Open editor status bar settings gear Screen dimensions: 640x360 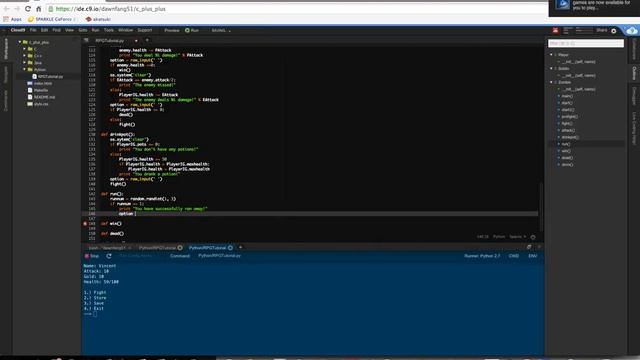click(x=533, y=237)
